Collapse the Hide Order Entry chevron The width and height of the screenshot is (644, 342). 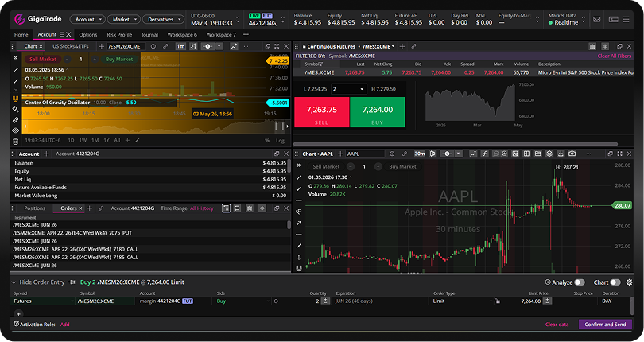[x=14, y=282]
